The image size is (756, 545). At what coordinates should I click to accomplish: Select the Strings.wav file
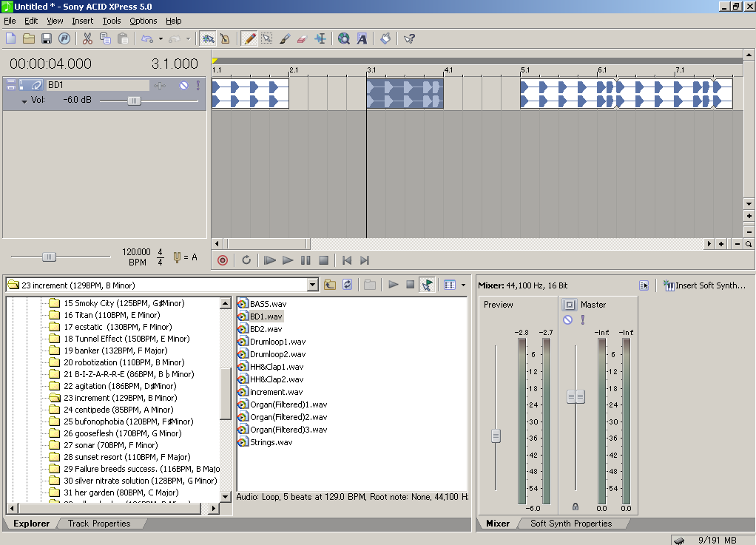tap(271, 442)
